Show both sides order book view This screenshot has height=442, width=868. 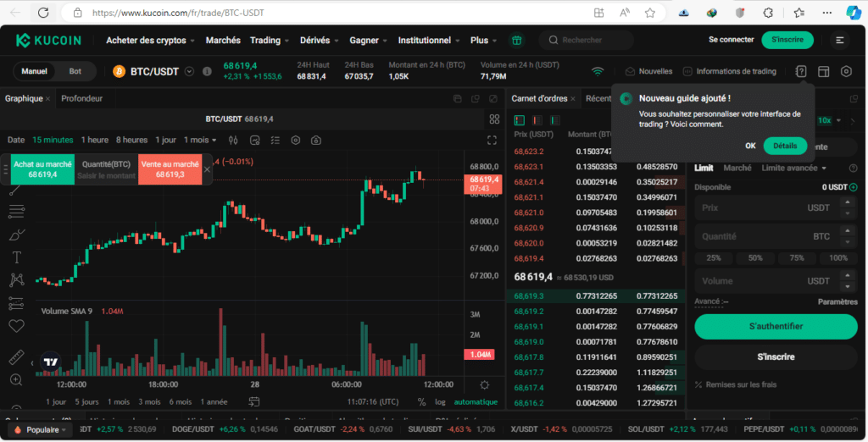(x=520, y=120)
